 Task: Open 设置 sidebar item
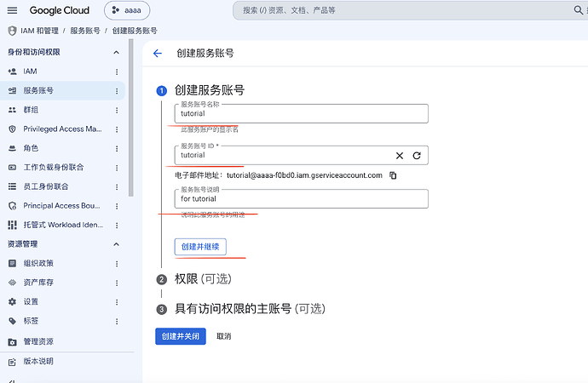tap(62, 302)
